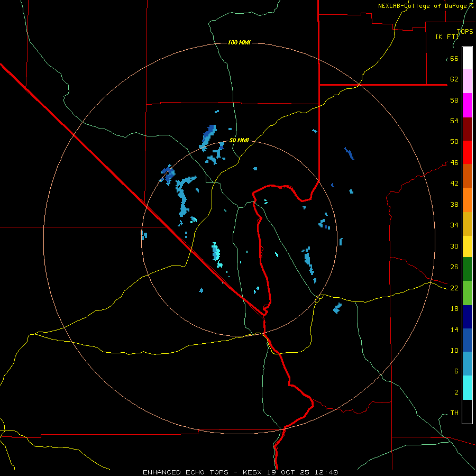Image resolution: width=476 pixels, height=476 pixels.
Task: Click the cyan 10 kft legend swatch
Action: pyautogui.click(x=467, y=388)
